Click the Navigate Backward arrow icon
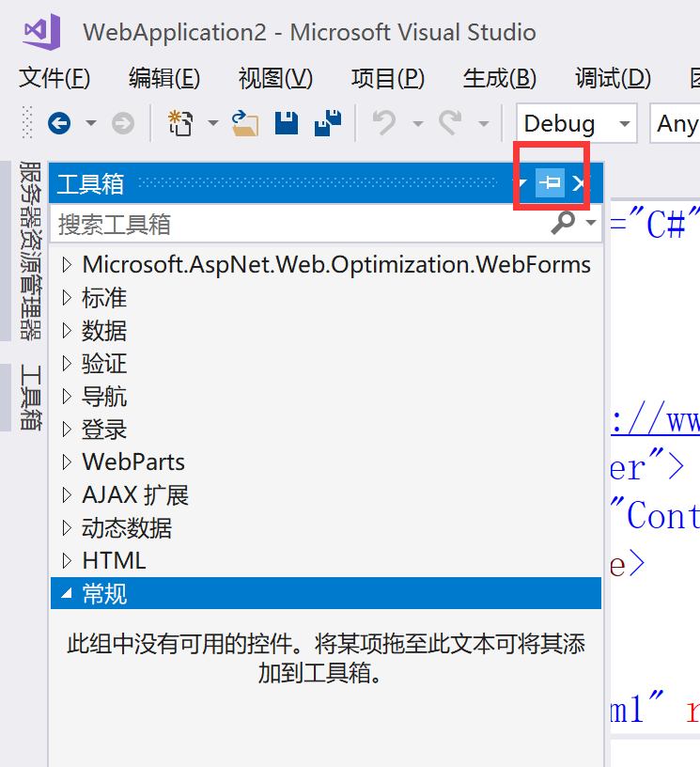 (59, 123)
